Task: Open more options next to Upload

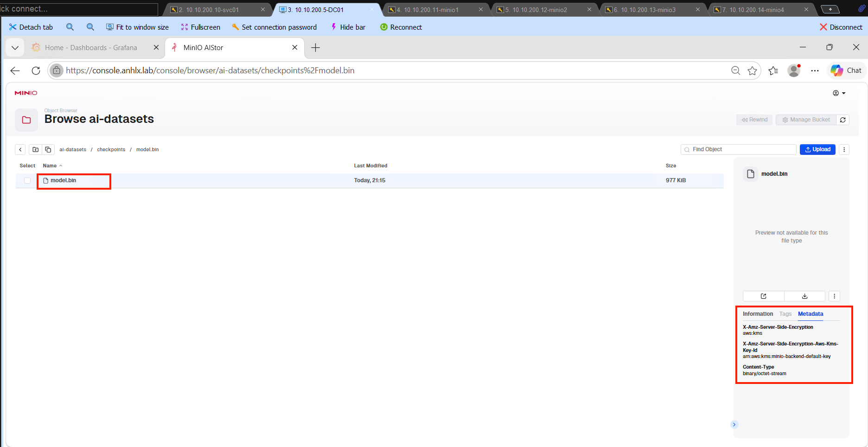Action: pos(844,149)
